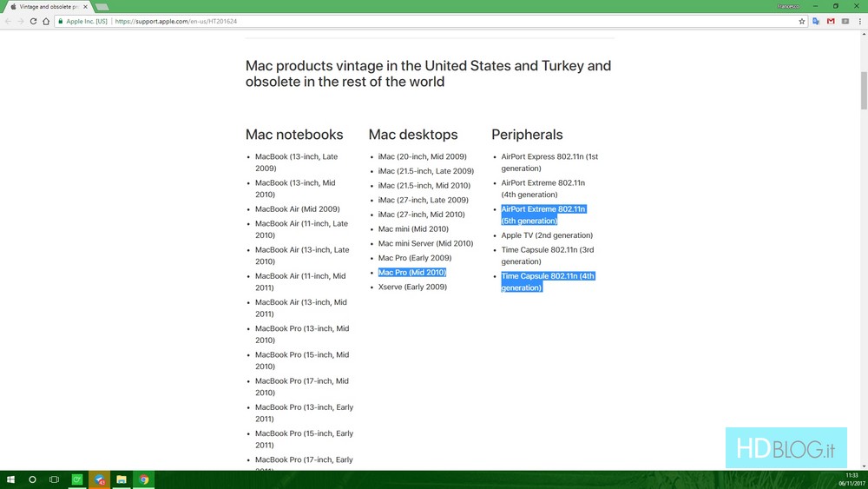Image resolution: width=868 pixels, height=489 pixels.
Task: Click 'MacBook Air (13-inch, Late 2010)' item
Action: point(302,255)
